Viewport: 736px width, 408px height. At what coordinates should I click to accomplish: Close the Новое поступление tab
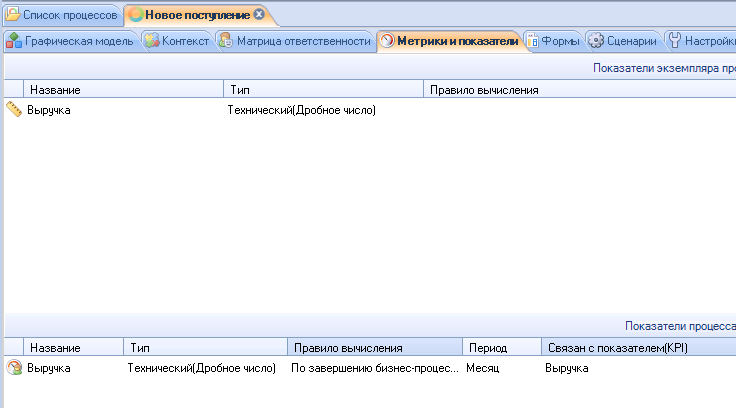pos(259,15)
